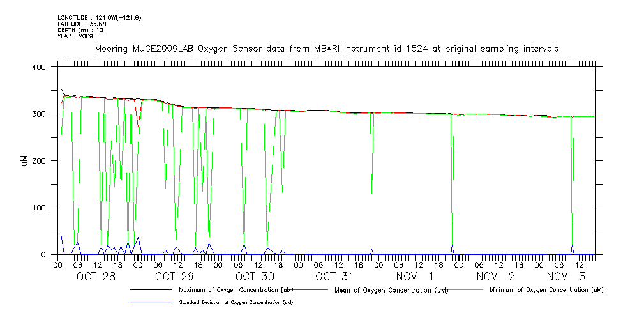Screen dimensions: 644x322
Task: Click the 200 y-axis tick label
Action: point(40,161)
